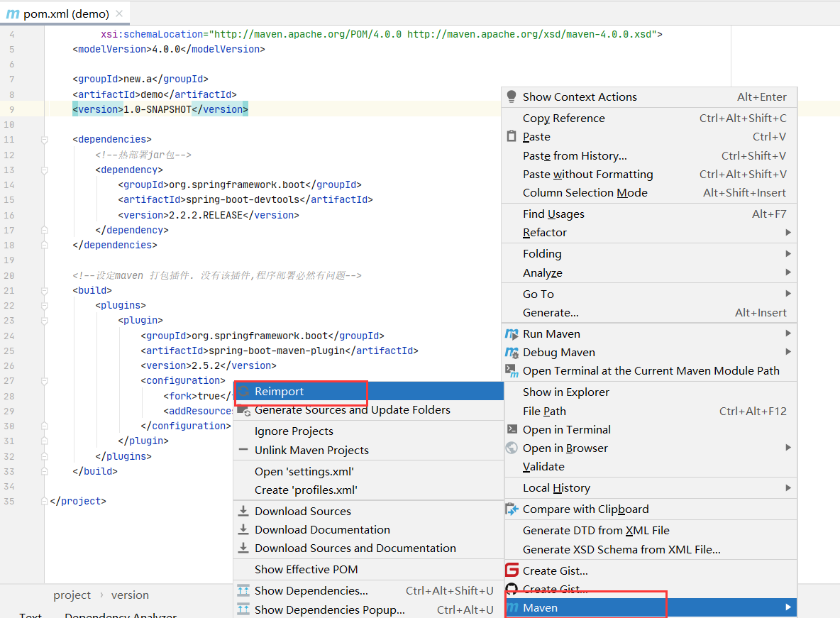Expand the Go To submenu arrow

pyautogui.click(x=788, y=293)
